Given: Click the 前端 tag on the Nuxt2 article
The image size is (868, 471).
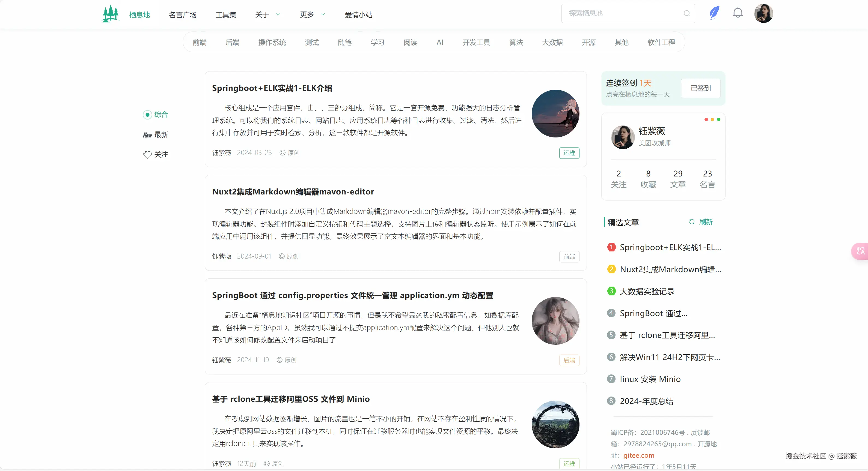Looking at the screenshot, I should (569, 256).
